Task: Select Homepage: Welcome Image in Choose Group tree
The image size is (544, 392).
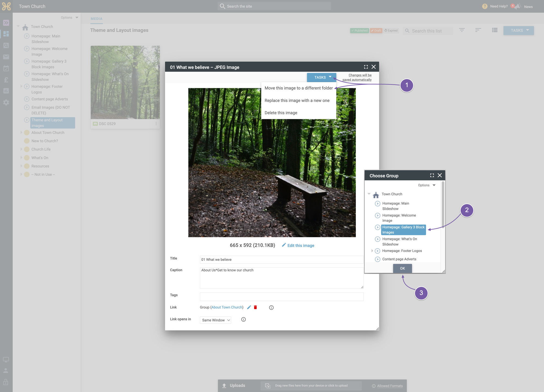Action: 399,218
